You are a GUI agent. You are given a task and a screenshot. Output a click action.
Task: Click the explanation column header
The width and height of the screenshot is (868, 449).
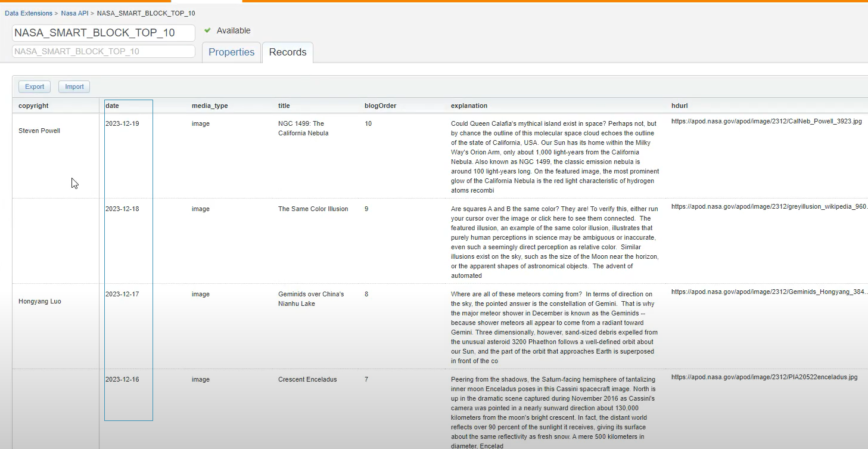coord(469,106)
